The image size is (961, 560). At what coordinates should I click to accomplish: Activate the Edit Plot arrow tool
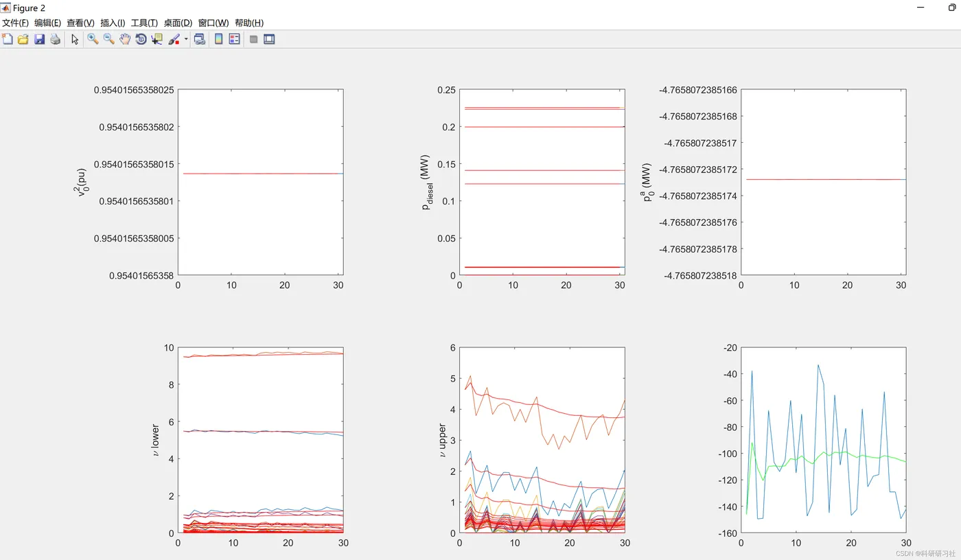75,39
